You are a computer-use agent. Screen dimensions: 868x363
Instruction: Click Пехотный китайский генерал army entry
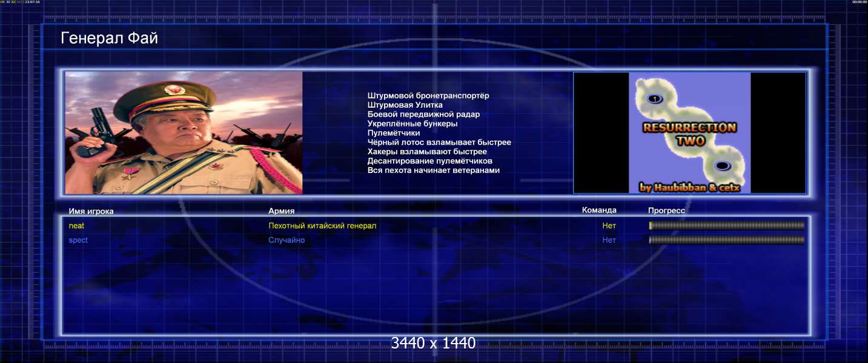pos(322,226)
